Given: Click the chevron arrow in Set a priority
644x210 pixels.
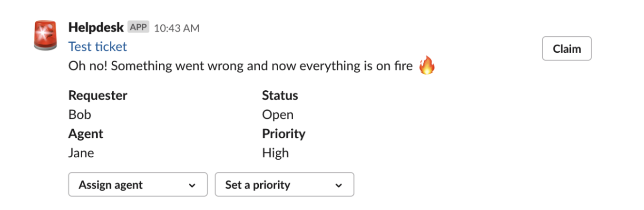Looking at the screenshot, I should 339,185.
